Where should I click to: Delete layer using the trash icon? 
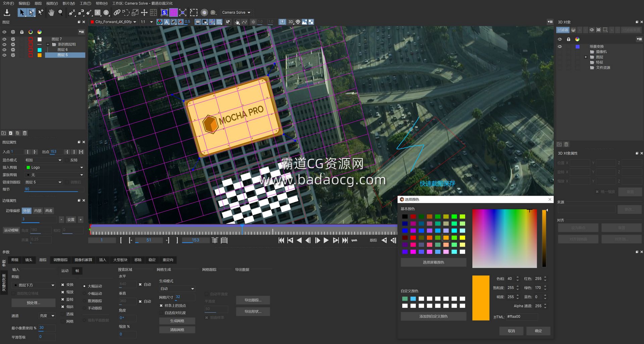[25, 133]
